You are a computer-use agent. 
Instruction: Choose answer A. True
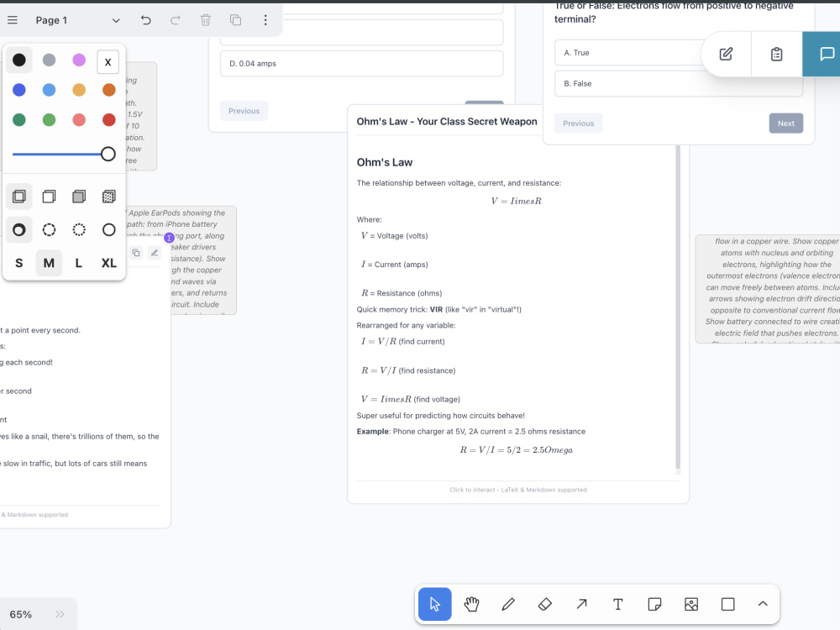point(627,52)
